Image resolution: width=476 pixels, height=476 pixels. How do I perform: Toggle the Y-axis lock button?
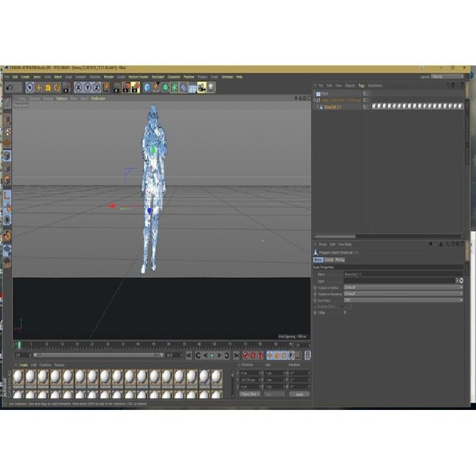87,87
